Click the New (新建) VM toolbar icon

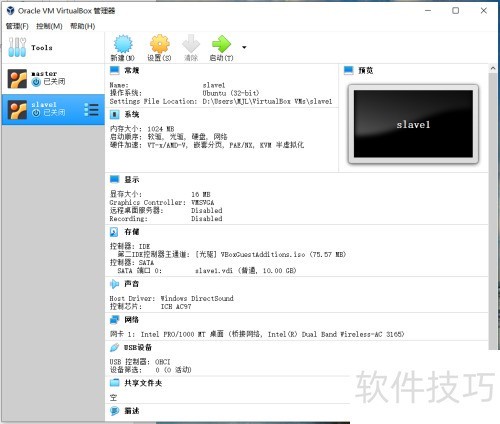coord(123,44)
